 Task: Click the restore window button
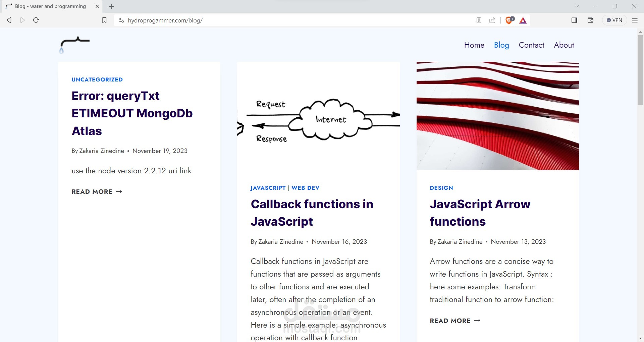tap(615, 6)
